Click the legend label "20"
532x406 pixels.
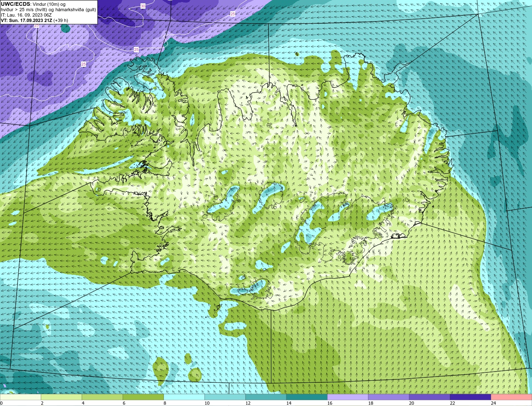point(411,403)
